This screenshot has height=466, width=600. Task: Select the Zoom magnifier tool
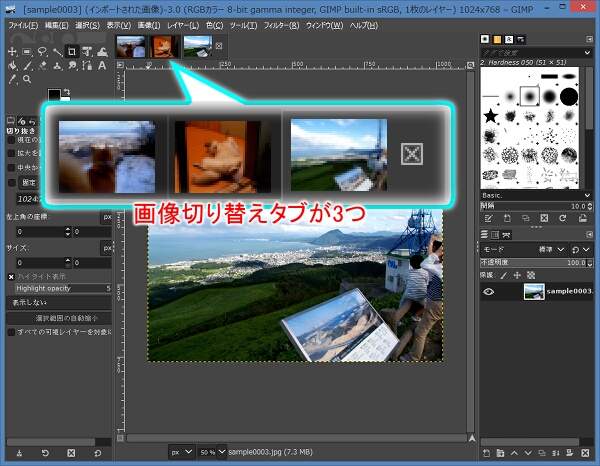tap(27, 79)
